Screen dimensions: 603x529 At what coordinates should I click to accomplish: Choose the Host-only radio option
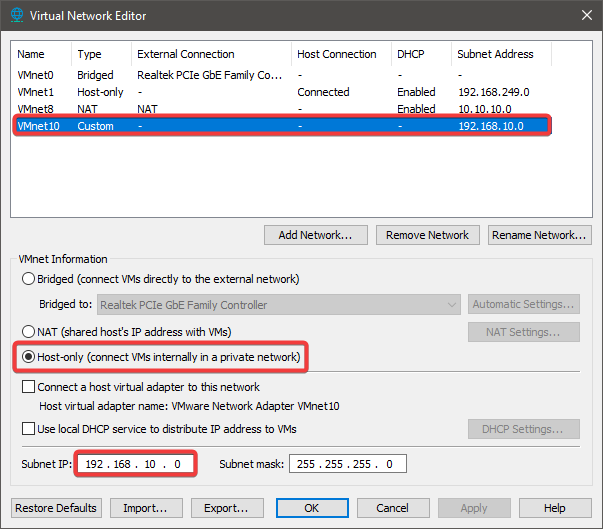(x=29, y=357)
